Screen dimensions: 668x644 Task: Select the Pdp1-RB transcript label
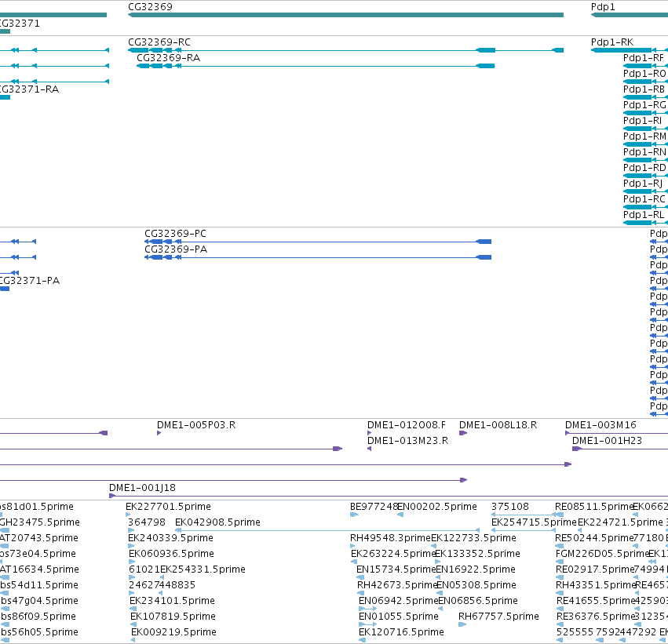coord(644,89)
